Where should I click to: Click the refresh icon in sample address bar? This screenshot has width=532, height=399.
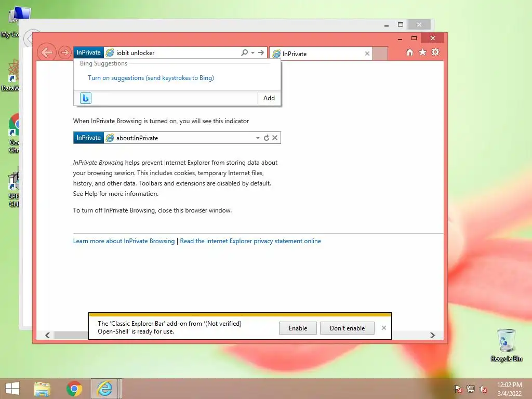coord(267,138)
